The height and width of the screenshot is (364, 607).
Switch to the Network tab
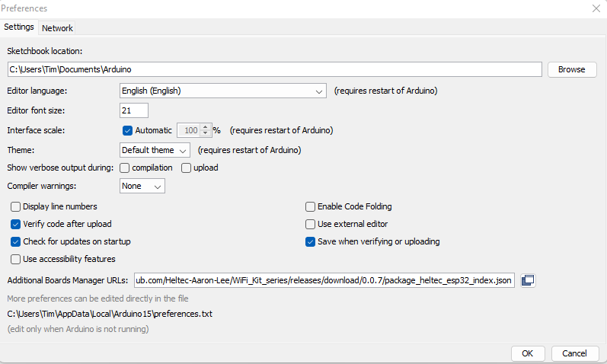57,28
